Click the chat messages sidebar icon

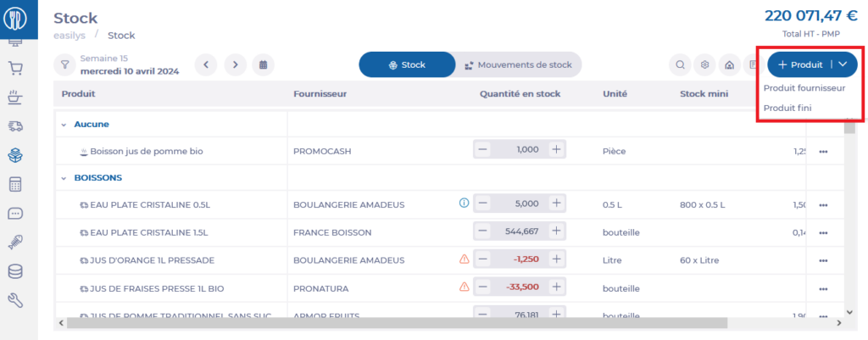tap(15, 213)
